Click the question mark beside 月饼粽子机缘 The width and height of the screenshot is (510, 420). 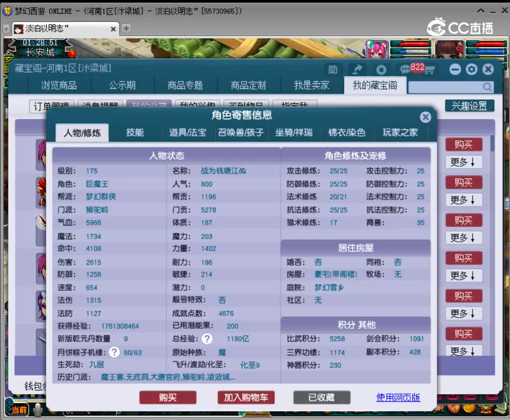(114, 352)
